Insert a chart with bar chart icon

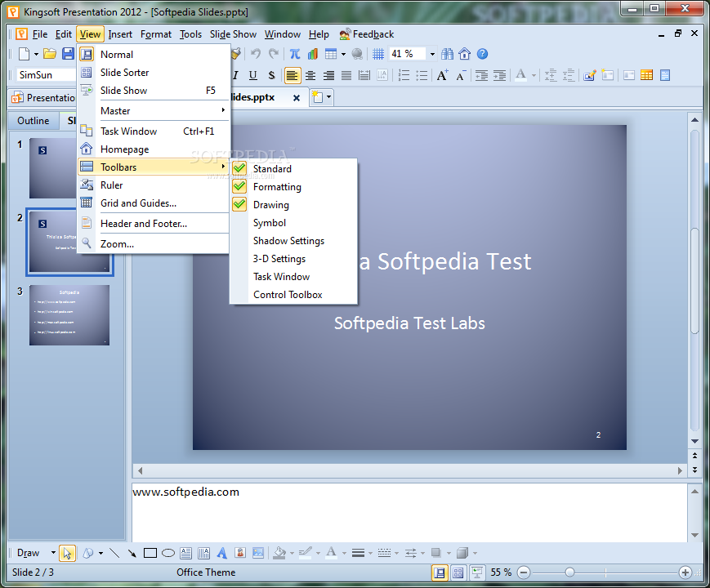pyautogui.click(x=312, y=54)
